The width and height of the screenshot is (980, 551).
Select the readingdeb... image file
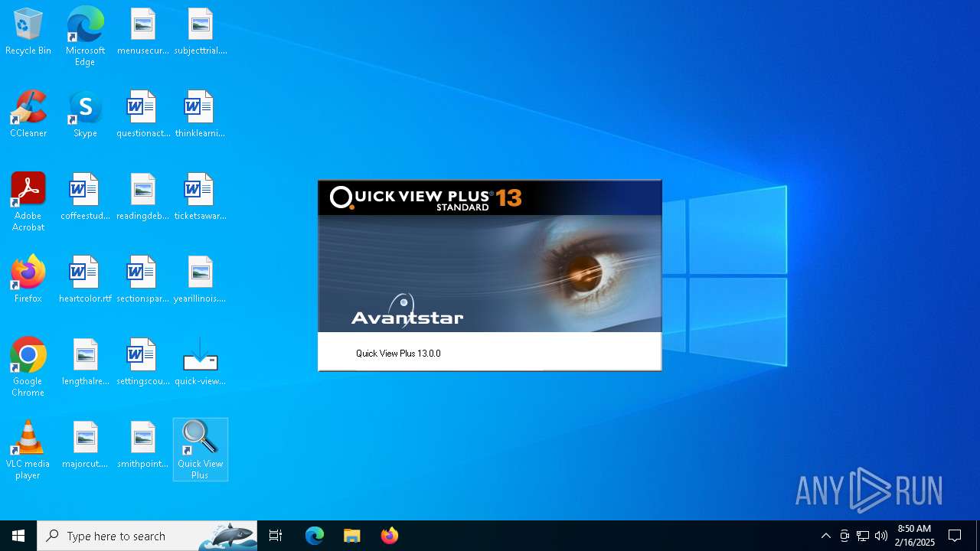pyautogui.click(x=142, y=197)
